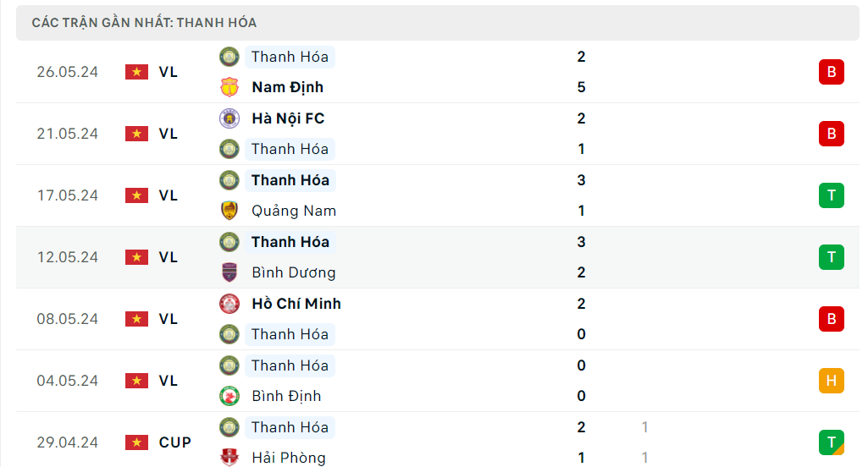The image size is (868, 467).
Task: Click the Quảng Nam team logo
Action: (x=229, y=211)
